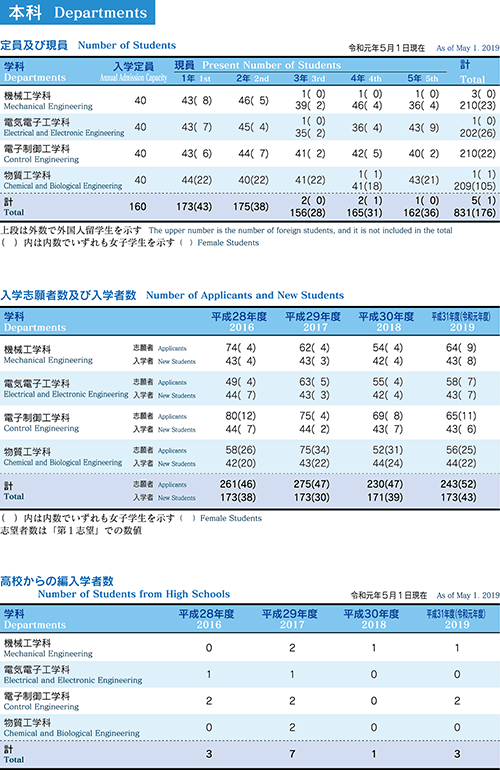Click the Mechanical Engineering row in first table
Viewport: 500px width, 770px height.
[x=250, y=100]
